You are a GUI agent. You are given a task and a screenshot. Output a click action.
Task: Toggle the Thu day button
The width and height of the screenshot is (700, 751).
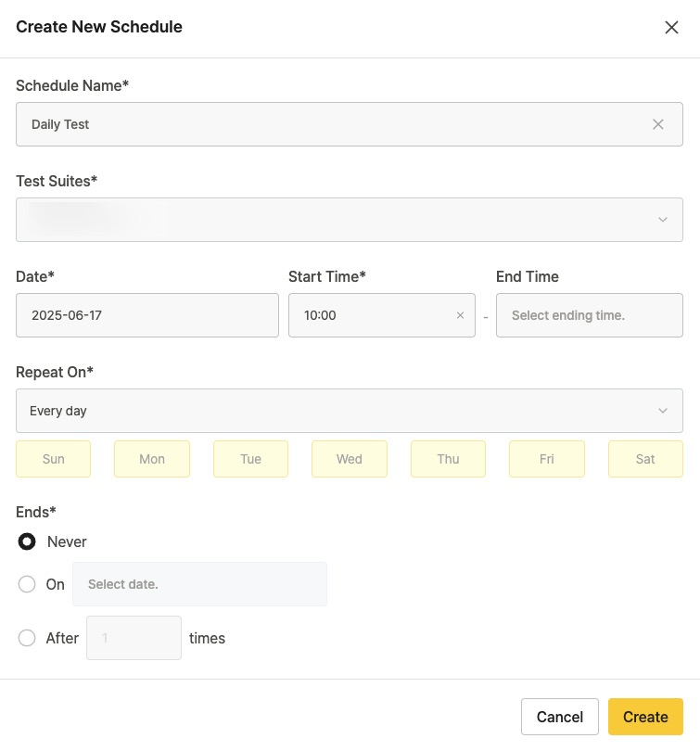(x=448, y=459)
